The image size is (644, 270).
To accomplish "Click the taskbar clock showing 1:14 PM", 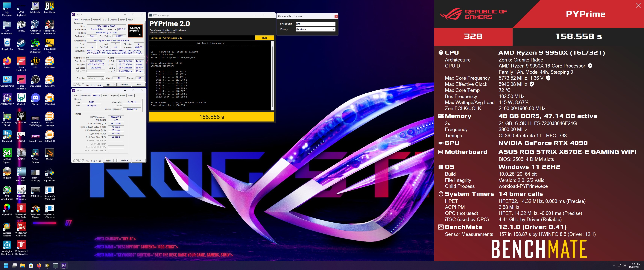I will (635, 265).
